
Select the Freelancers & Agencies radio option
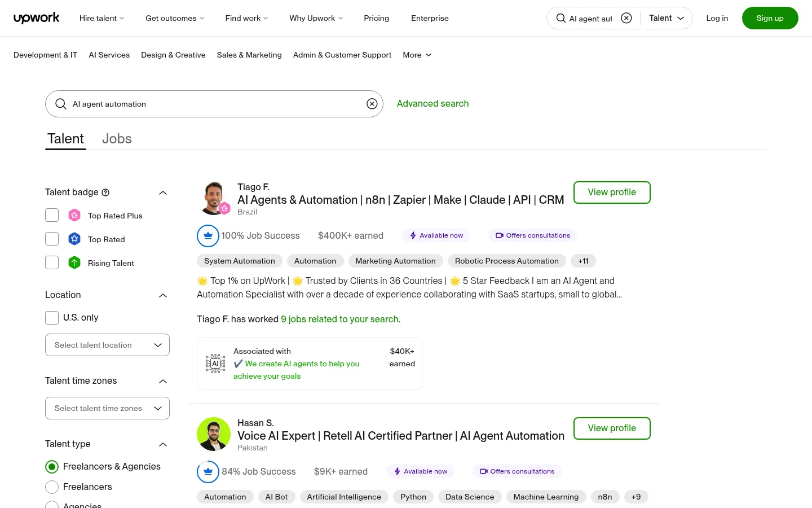point(52,467)
